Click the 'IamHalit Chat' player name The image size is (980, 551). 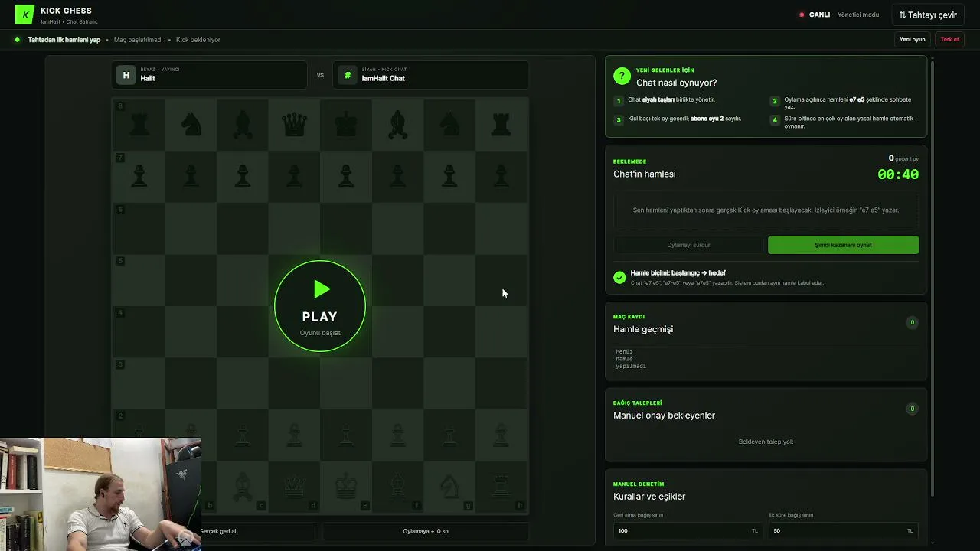[384, 78]
